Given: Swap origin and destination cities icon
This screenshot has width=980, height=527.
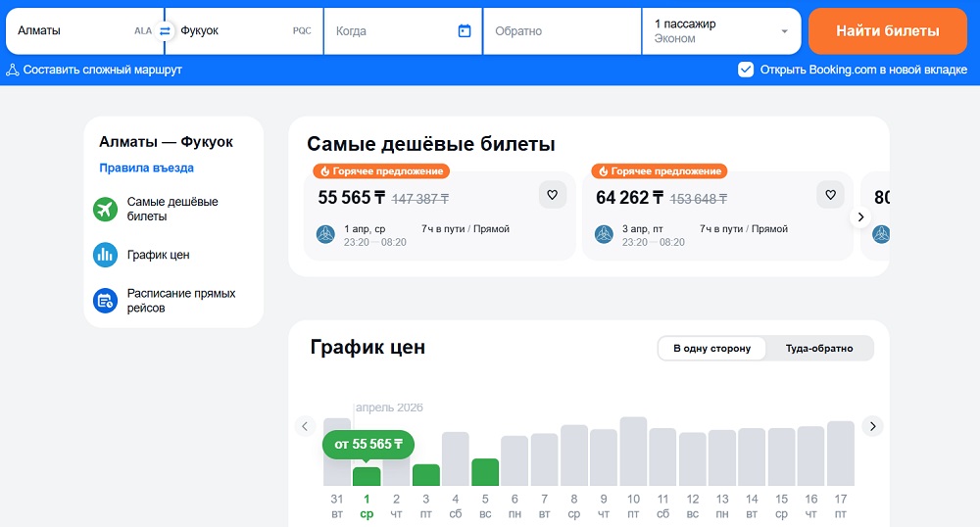Looking at the screenshot, I should (165, 31).
